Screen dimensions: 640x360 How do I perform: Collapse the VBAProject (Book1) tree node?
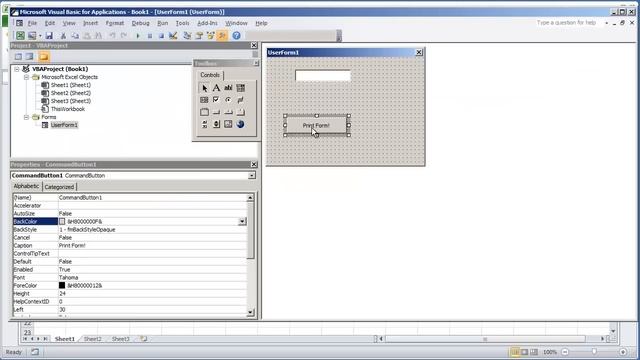[x=17, y=69]
